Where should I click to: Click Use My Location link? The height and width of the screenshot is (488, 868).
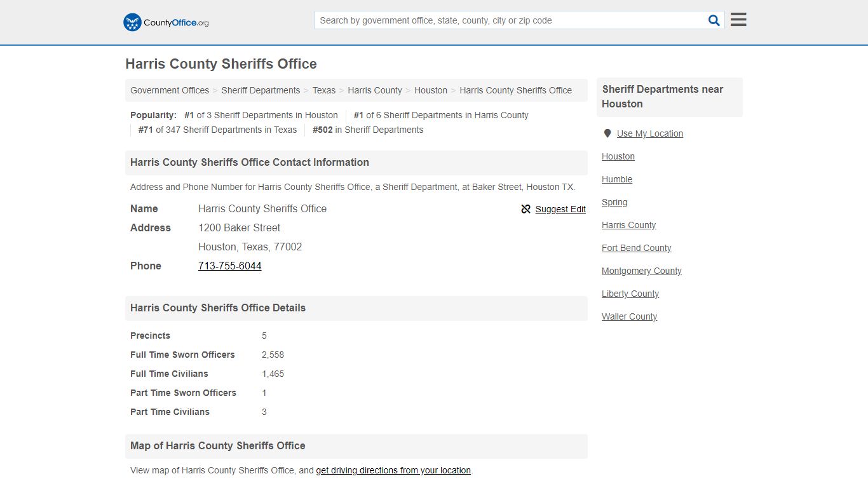650,133
